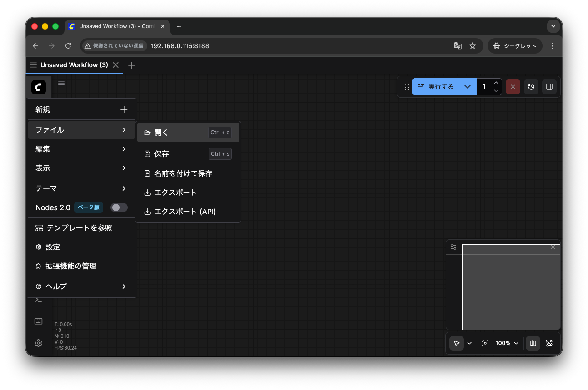This screenshot has width=588, height=390.
Task: Increase the batch count stepper
Action: [496, 83]
